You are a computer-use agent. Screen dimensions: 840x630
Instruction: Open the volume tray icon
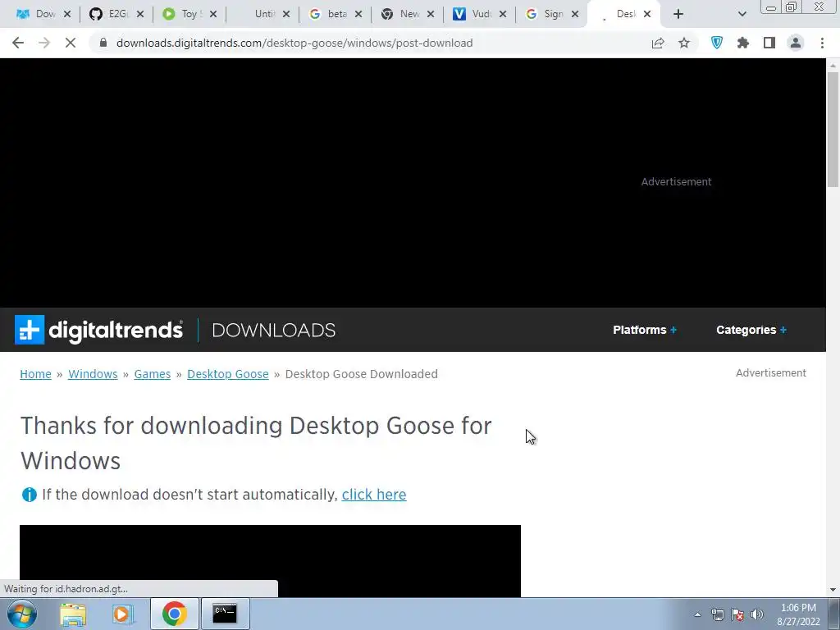click(x=757, y=614)
